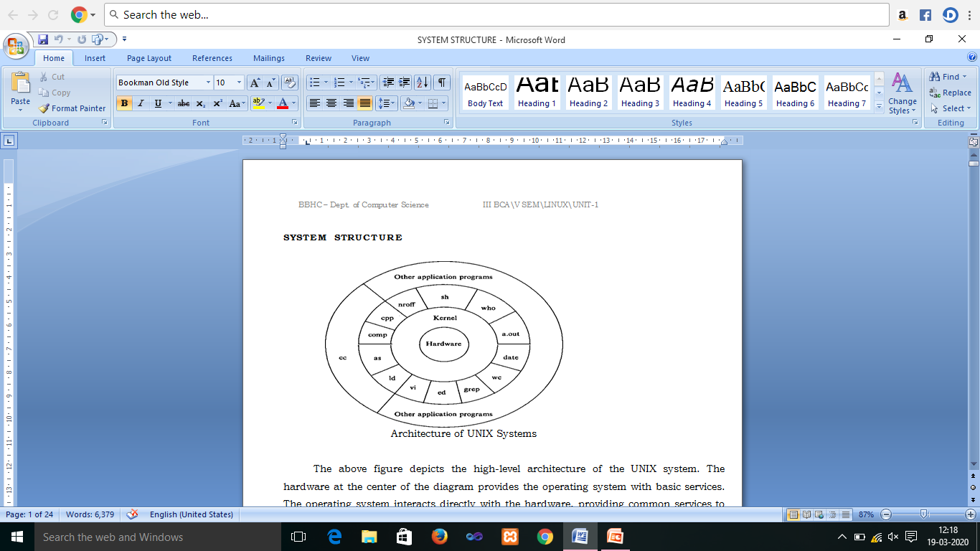Viewport: 980px width, 551px height.
Task: Decrease paragraph indent
Action: (x=387, y=83)
